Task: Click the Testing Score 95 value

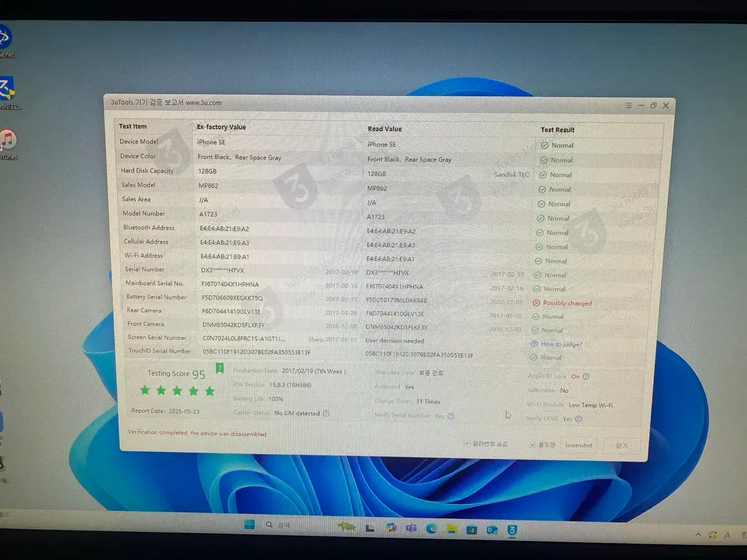Action: point(199,375)
